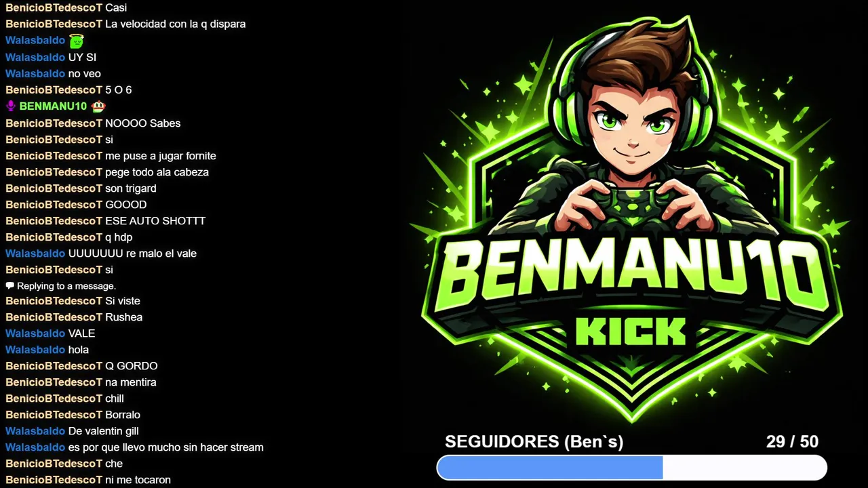This screenshot has width=868, height=488.
Task: Click the purple microphone icon beside BENMANU10
Action: click(10, 106)
